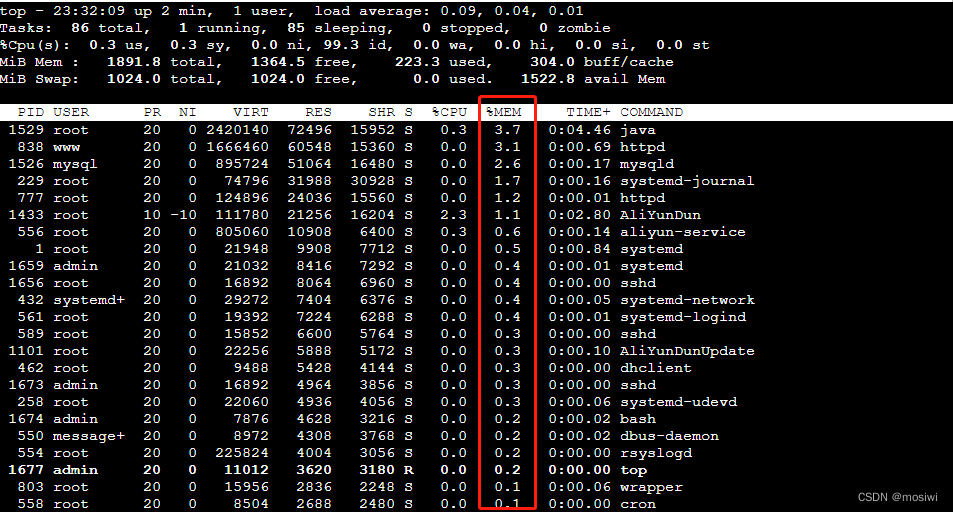This screenshot has width=953, height=512.
Task: Click the systemd-journal command
Action: click(x=687, y=181)
